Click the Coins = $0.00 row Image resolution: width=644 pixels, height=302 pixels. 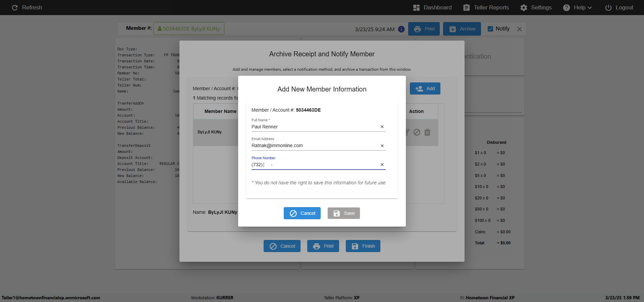point(492,232)
